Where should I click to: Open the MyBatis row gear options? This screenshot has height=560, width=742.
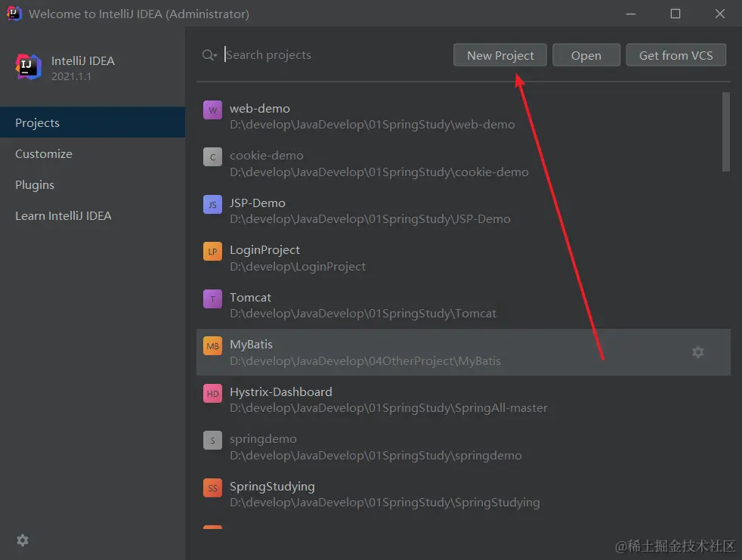click(x=698, y=351)
